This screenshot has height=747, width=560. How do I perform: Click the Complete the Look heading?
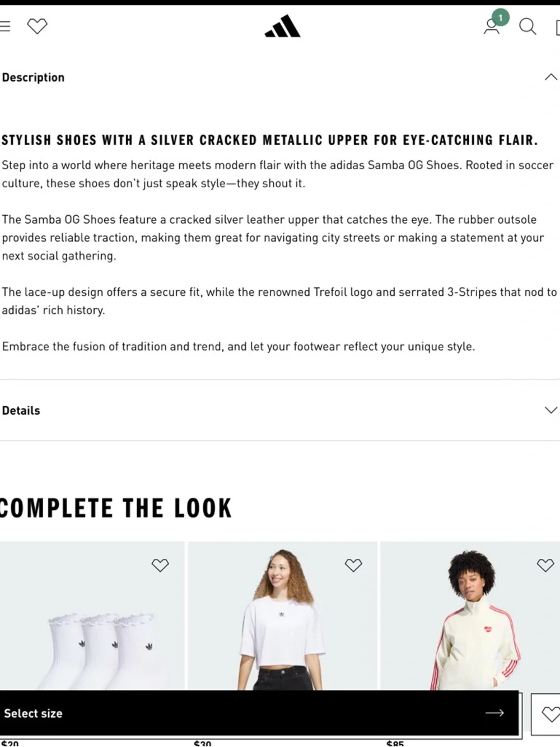[115, 508]
